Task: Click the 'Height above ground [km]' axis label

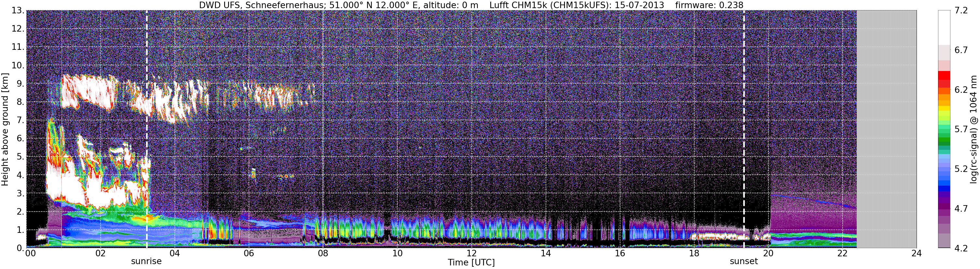Action: (5, 129)
